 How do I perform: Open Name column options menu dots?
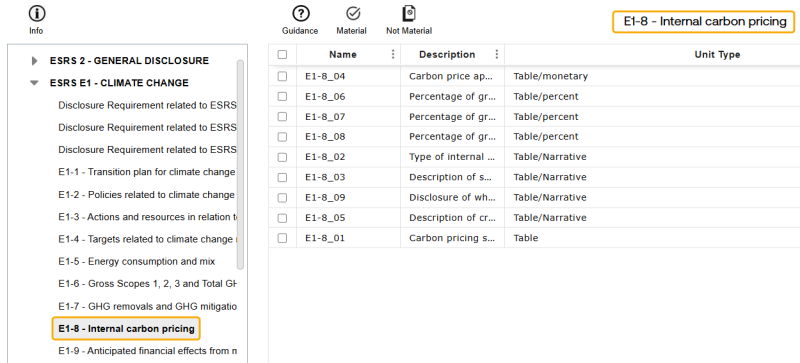pyautogui.click(x=392, y=54)
